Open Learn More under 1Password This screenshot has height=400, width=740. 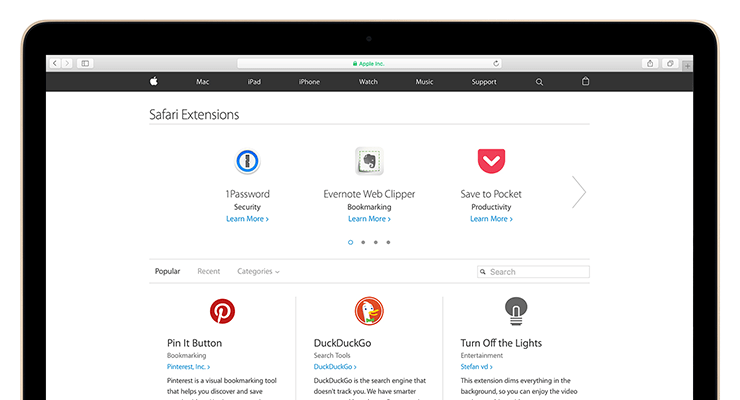[247, 219]
